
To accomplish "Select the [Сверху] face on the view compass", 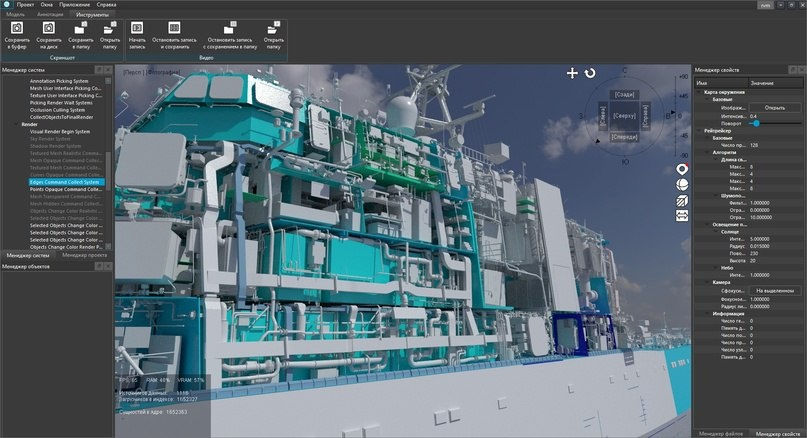I will pyautogui.click(x=624, y=116).
